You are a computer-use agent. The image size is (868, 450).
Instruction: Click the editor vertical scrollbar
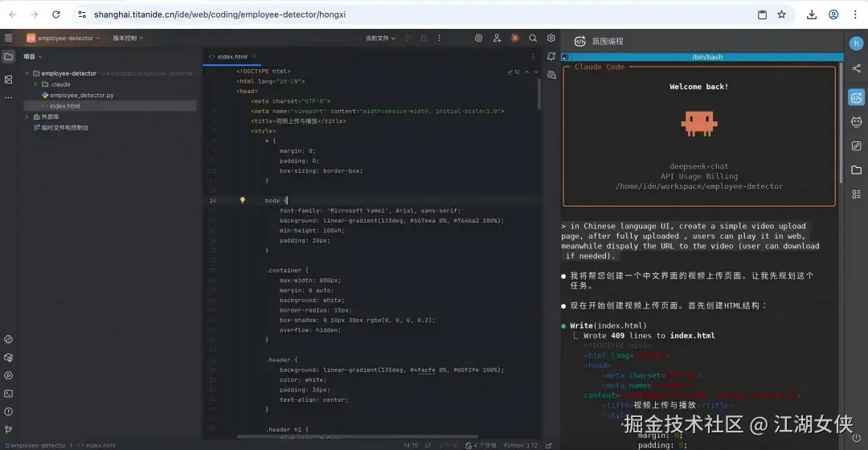click(x=538, y=94)
